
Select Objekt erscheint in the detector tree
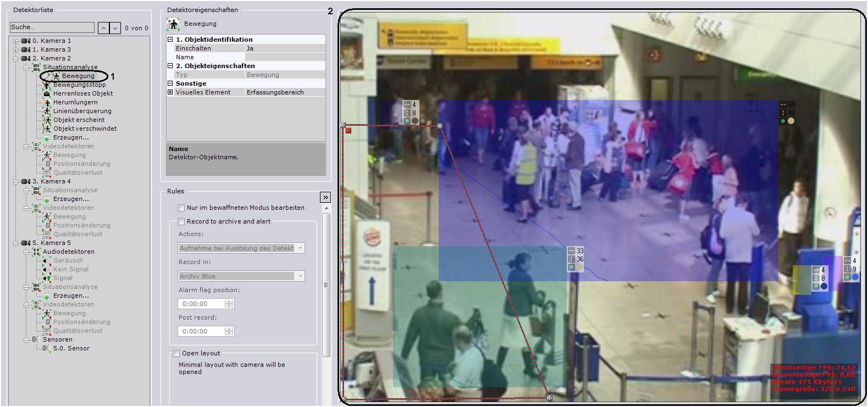pos(79,120)
